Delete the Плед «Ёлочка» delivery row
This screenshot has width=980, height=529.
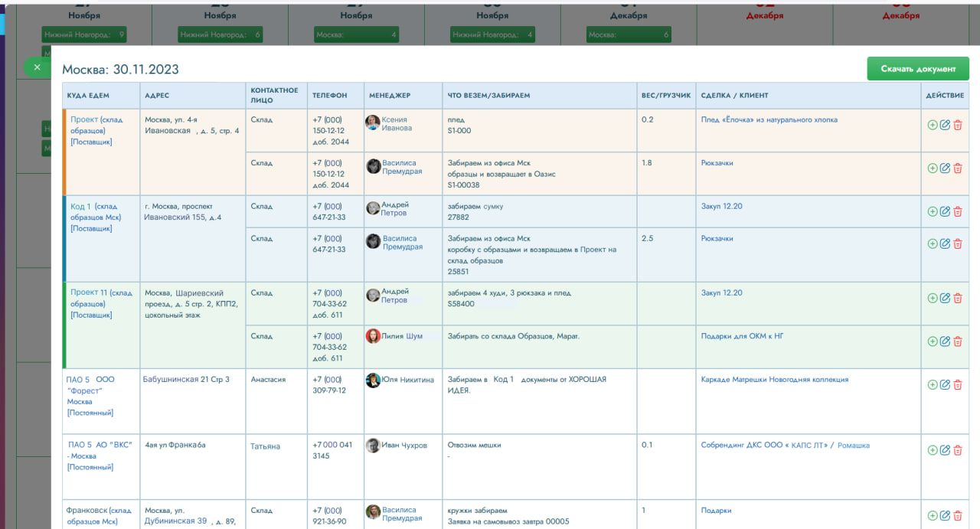pos(957,125)
